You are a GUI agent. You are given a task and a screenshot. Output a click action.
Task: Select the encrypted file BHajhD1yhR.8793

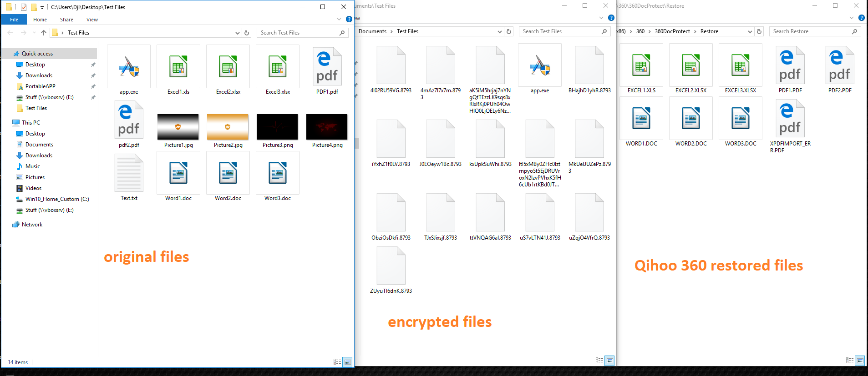click(x=589, y=69)
